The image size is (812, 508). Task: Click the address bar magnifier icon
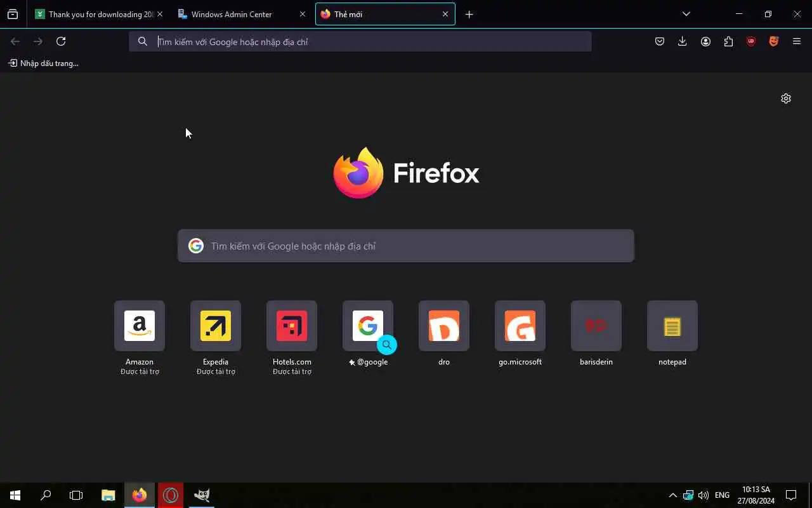pyautogui.click(x=143, y=41)
